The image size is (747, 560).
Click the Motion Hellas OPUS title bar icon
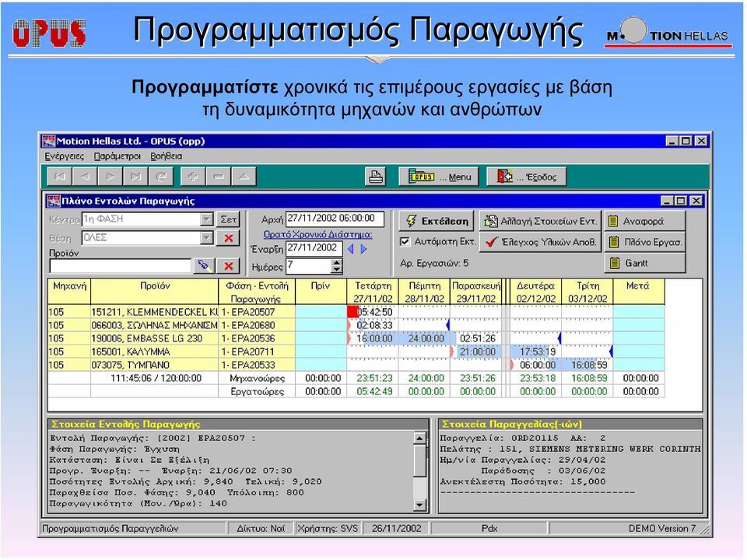pos(48,141)
